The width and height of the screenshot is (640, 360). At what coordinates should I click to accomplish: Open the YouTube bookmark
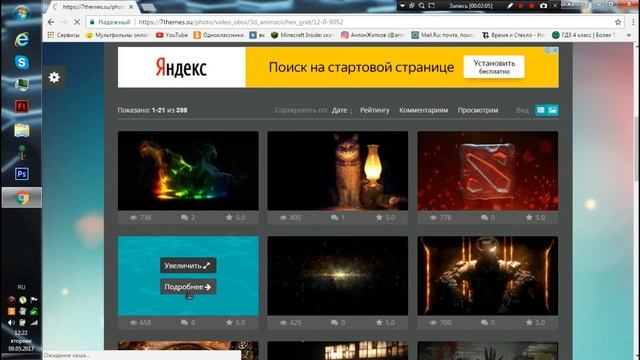(x=172, y=35)
